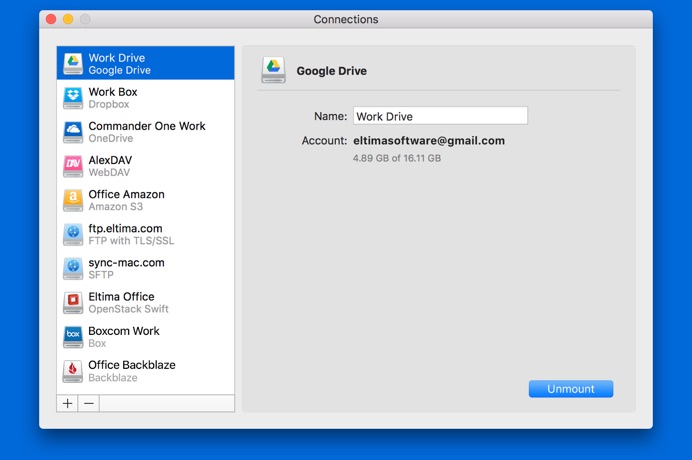The image size is (692, 460).
Task: Click the Google Drive icon beside Work Drive
Action: pos(73,64)
